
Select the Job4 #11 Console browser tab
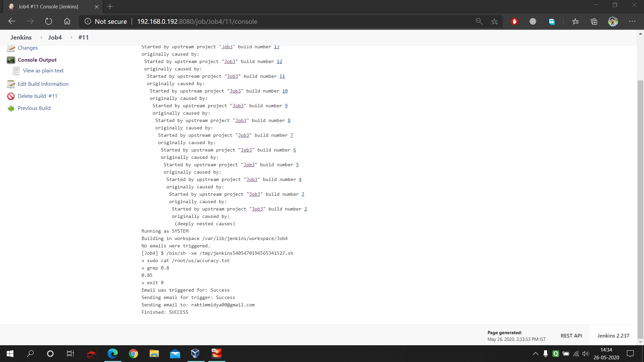[x=48, y=6]
